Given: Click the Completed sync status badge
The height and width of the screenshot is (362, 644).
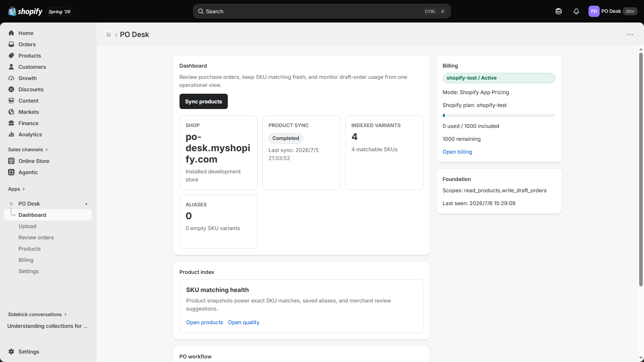Looking at the screenshot, I should pos(286,138).
